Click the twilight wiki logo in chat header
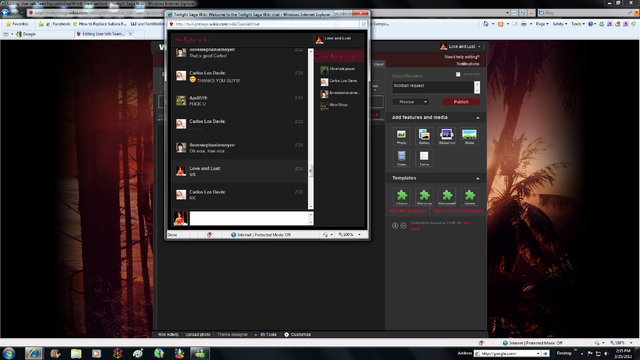The image size is (640, 360). [192, 40]
